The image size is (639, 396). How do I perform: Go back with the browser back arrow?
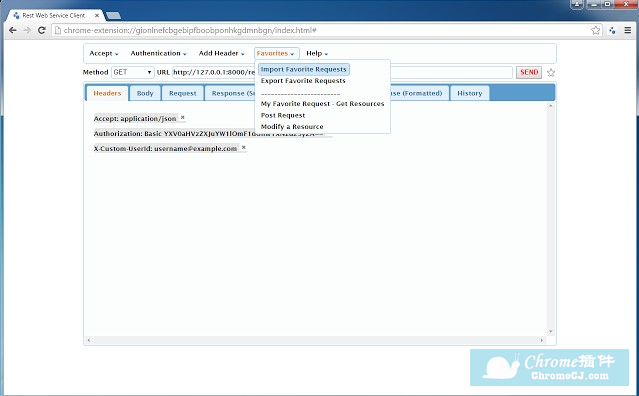(13, 30)
